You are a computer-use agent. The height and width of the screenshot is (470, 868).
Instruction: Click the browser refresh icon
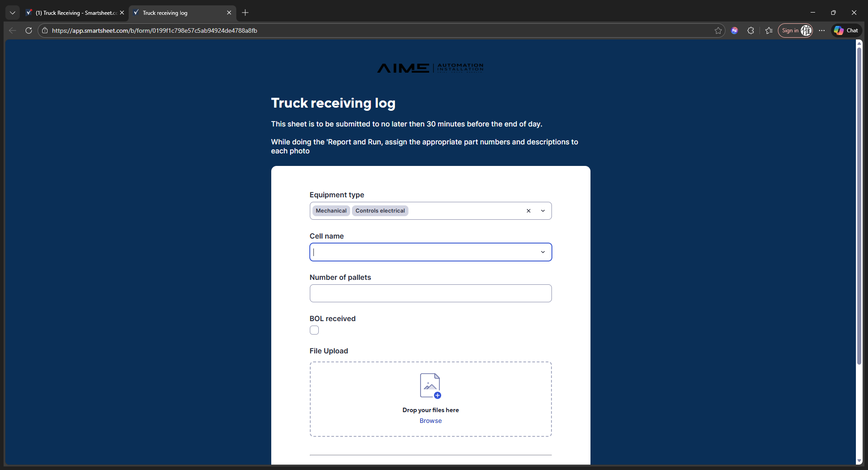coord(29,30)
